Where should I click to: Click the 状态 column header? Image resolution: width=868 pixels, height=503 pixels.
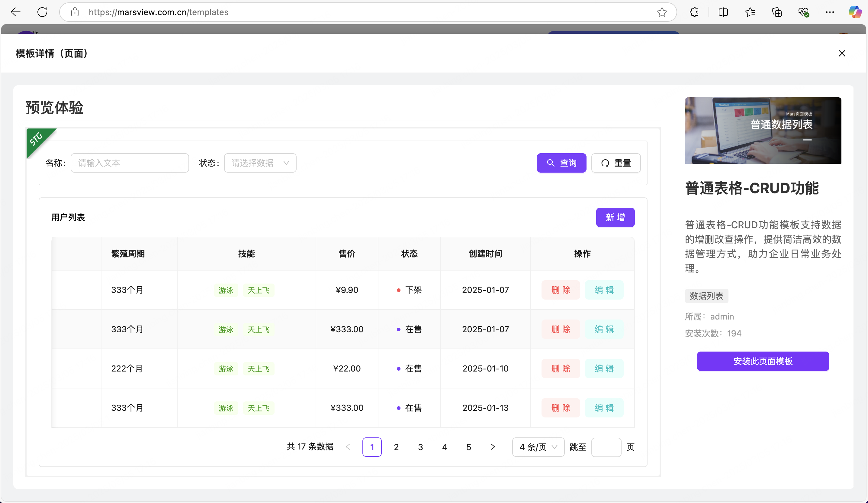click(409, 254)
